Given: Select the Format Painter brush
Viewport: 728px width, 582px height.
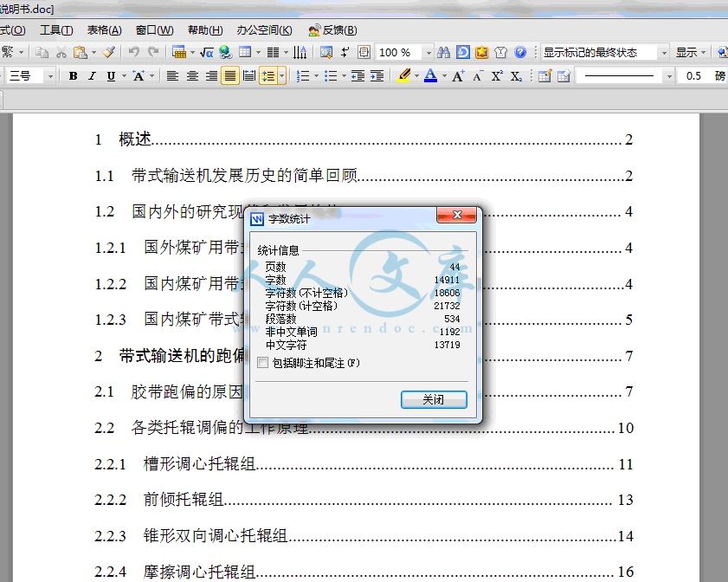Looking at the screenshot, I should tap(109, 52).
